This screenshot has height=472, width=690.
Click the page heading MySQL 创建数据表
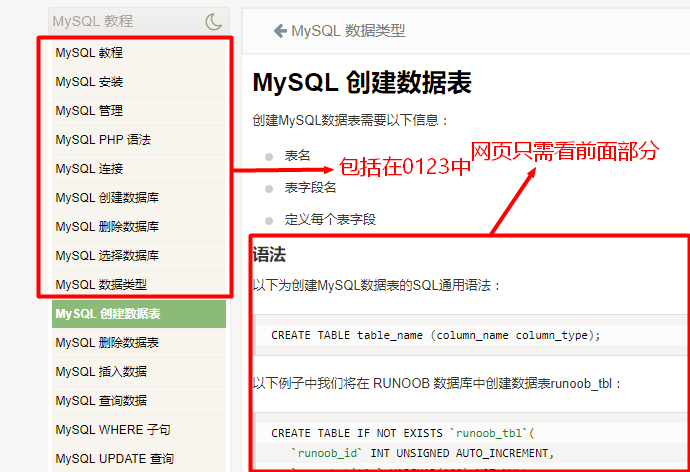point(362,82)
